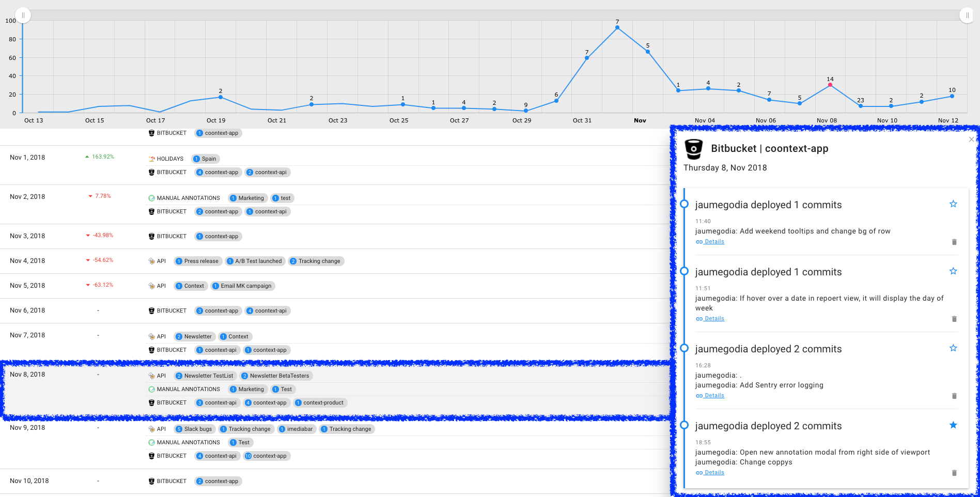980x497 pixels.
Task: Open Details link for the 11:40 commit
Action: coord(710,242)
